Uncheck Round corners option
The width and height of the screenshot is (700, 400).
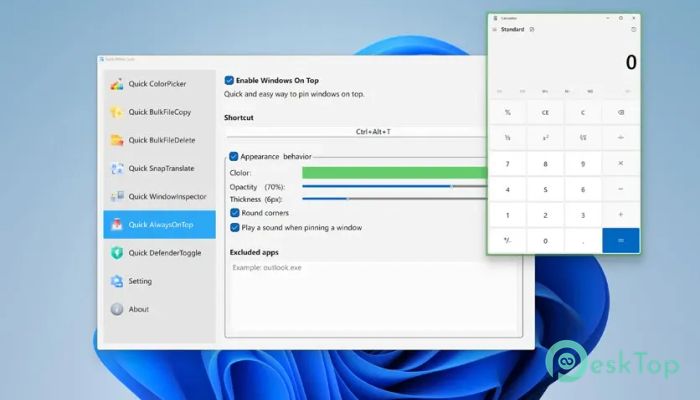tap(235, 213)
